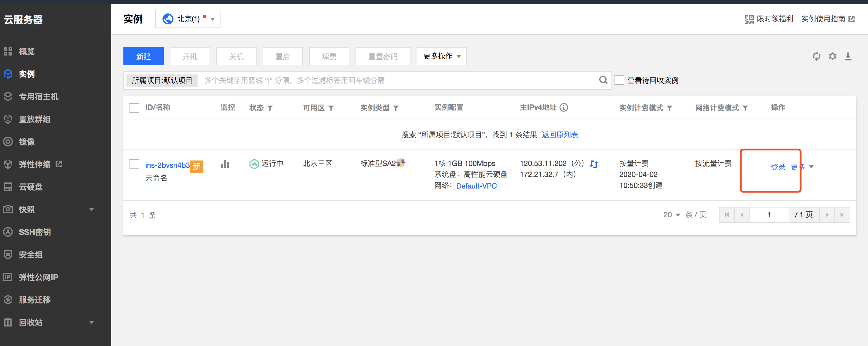Click the blue 新建 button
Viewport: 868px width, 346px height.
143,56
